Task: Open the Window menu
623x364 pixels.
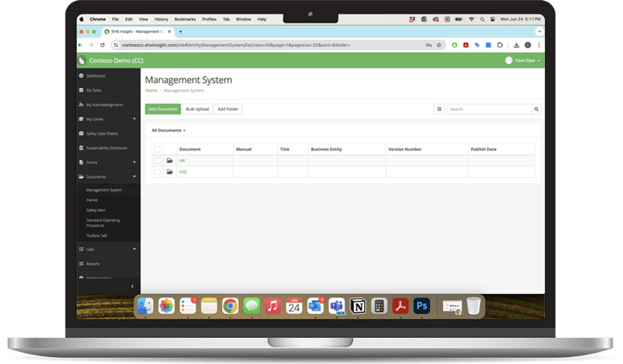Action: pos(243,19)
